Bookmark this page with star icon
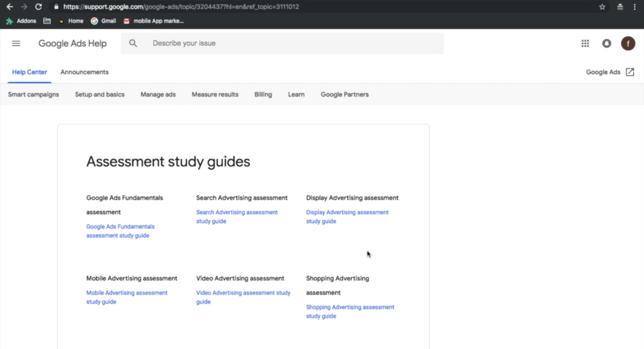The width and height of the screenshot is (644, 349). coord(602,7)
